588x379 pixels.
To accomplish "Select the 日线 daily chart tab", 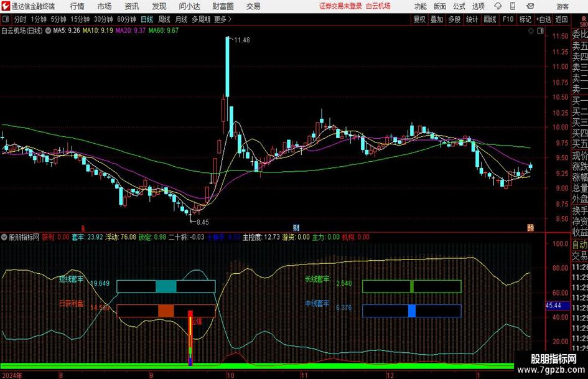I will pyautogui.click(x=147, y=19).
